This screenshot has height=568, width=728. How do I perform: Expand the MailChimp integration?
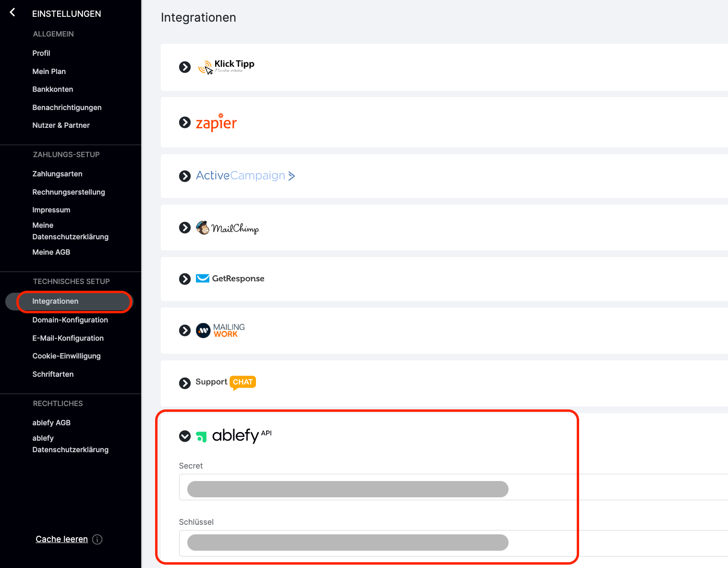click(x=185, y=228)
